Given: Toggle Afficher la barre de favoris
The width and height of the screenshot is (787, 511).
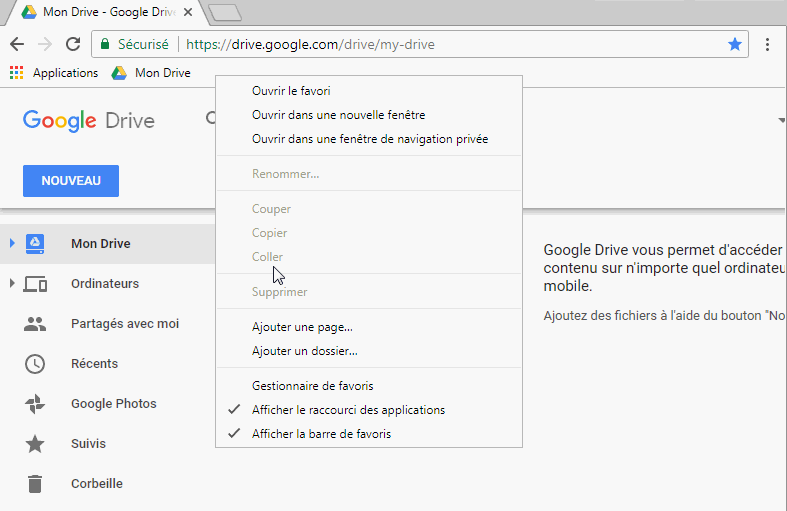Looking at the screenshot, I should click(x=369, y=434).
